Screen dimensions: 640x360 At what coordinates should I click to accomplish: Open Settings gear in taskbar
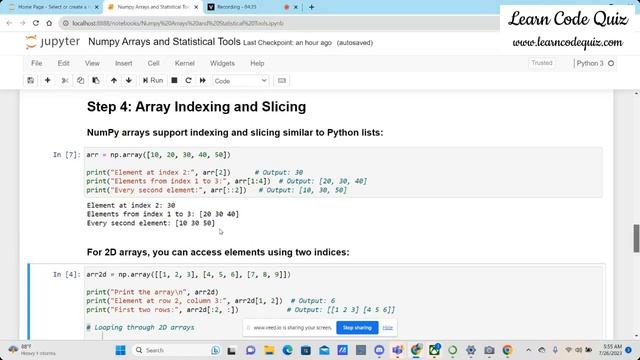tap(471, 350)
